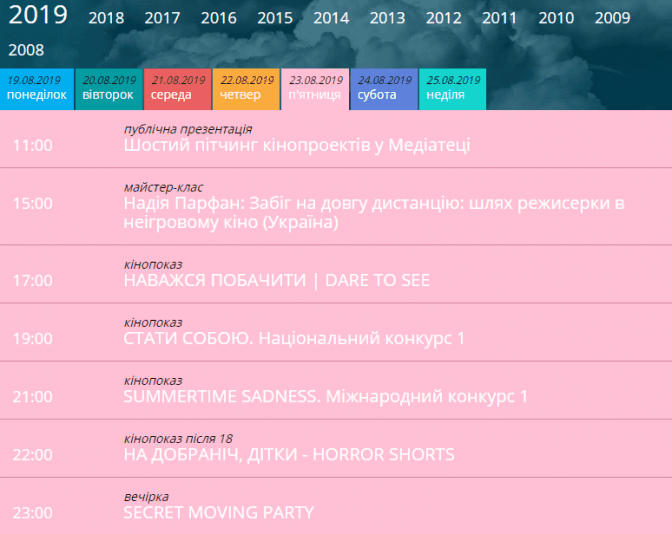Open НА ДОБРАНІЧ, ДІТКИ - HORROR SHORTS
The image size is (672, 534).
pos(288,454)
